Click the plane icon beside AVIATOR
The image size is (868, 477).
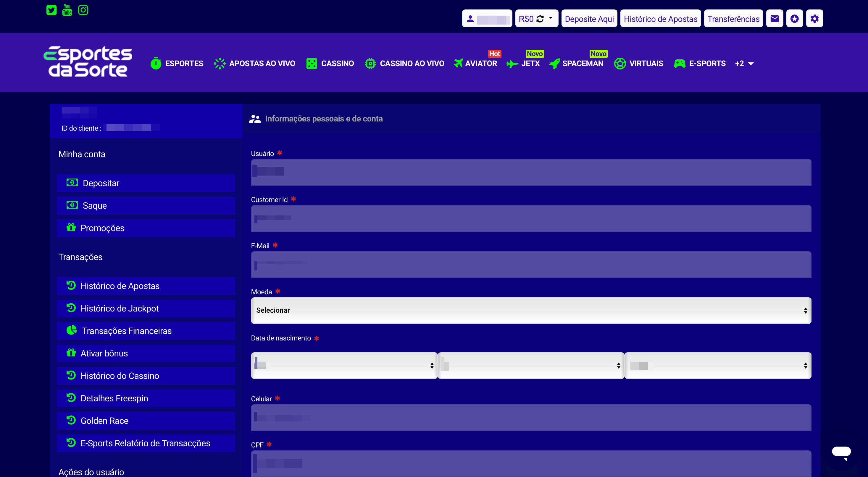[x=458, y=63]
